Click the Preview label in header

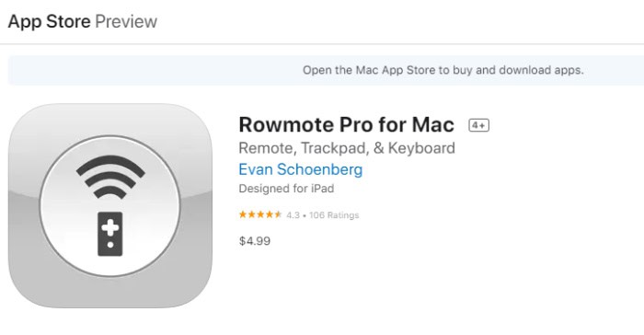(x=126, y=21)
